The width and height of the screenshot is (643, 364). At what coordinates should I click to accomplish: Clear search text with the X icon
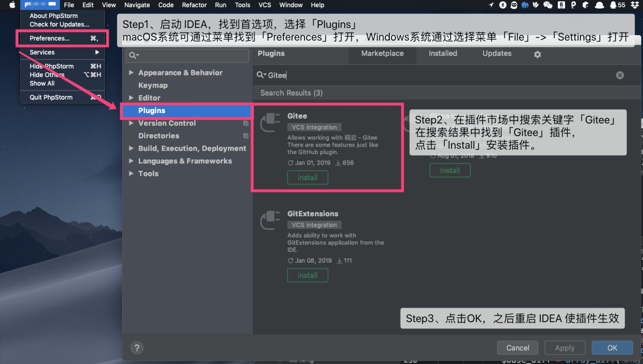click(x=620, y=75)
